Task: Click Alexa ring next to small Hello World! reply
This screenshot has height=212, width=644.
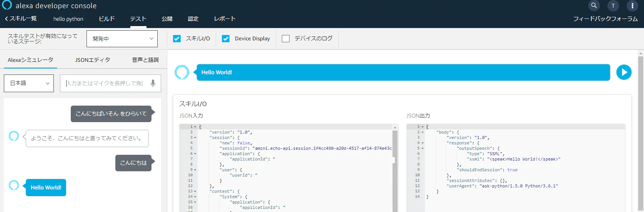Action: point(14,185)
